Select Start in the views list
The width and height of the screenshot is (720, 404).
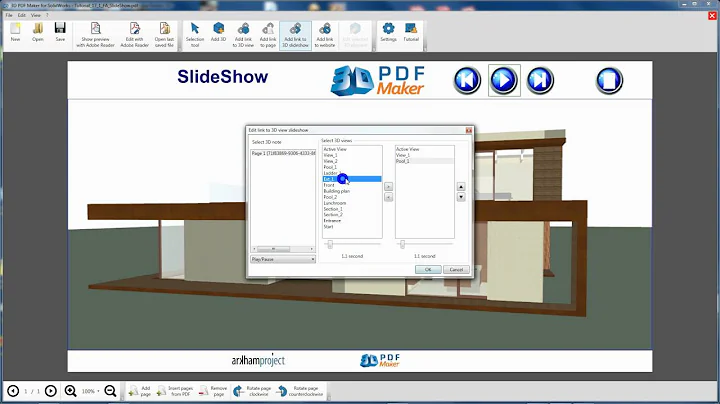point(328,227)
